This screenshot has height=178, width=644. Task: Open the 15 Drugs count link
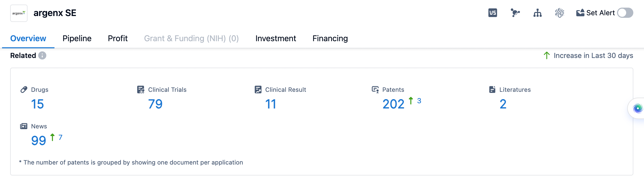(x=37, y=104)
